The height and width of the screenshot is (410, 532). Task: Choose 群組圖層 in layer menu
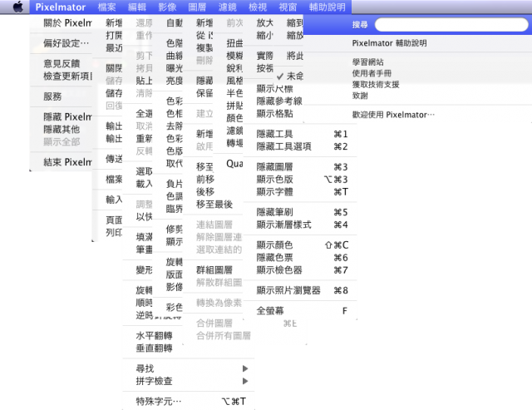214,270
